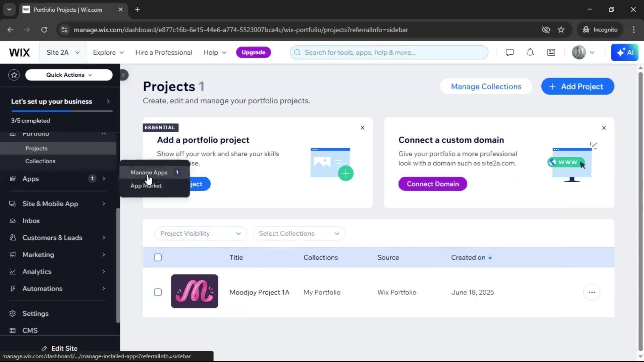Open the Chrome three-dot menu

tap(634, 29)
